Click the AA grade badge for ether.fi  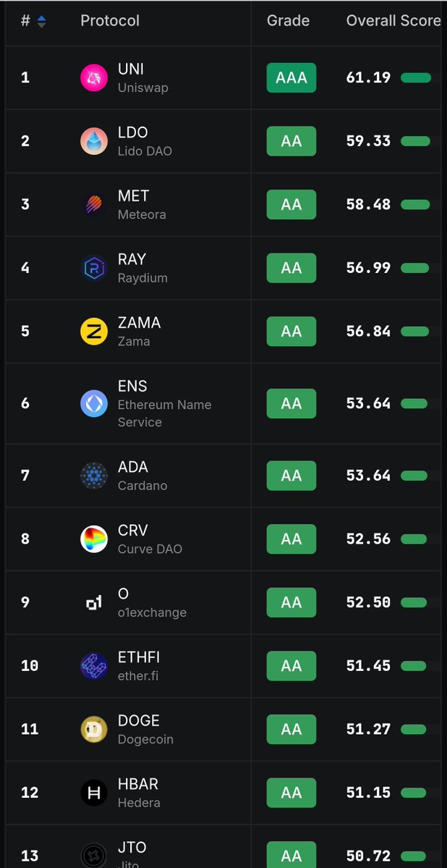(291, 666)
